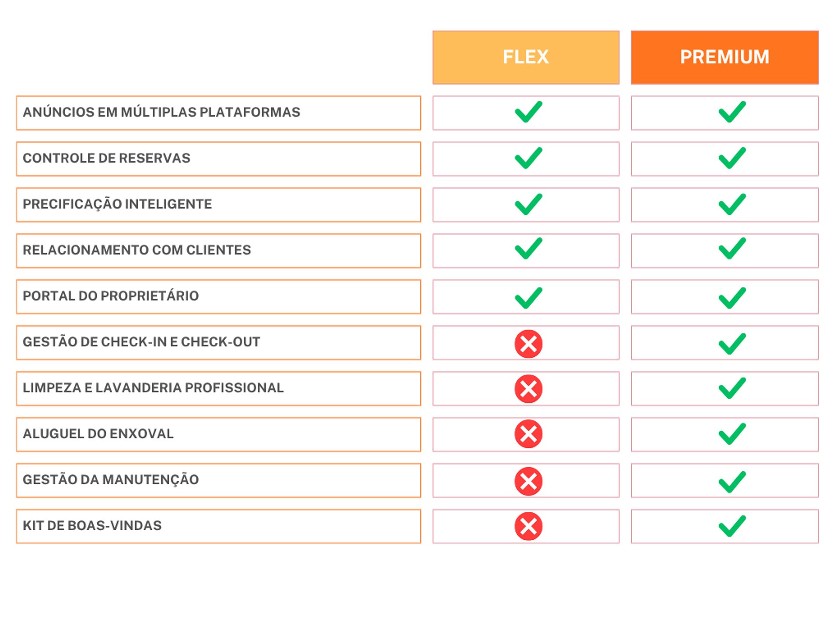The height and width of the screenshot is (630, 840).
Task: Click Flex red X for Limpeza e Lavanderia
Action: coord(528,388)
